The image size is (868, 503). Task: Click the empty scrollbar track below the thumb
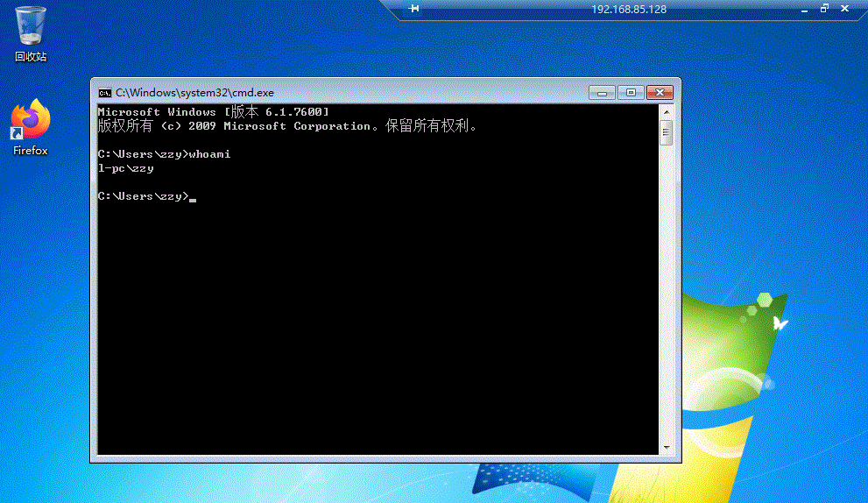pos(667,293)
